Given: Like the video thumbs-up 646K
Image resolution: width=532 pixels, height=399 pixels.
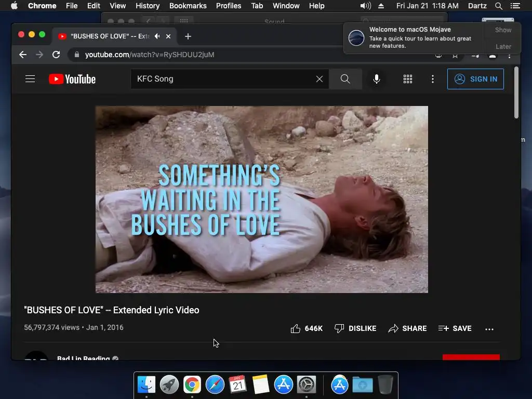Looking at the screenshot, I should (307, 328).
